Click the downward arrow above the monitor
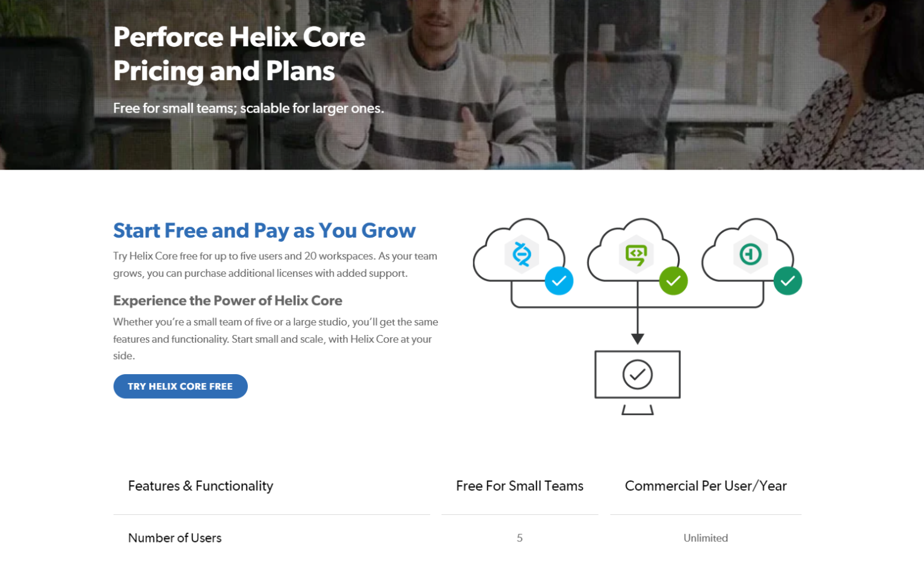Screen dimensions: 924x566 tap(638, 339)
